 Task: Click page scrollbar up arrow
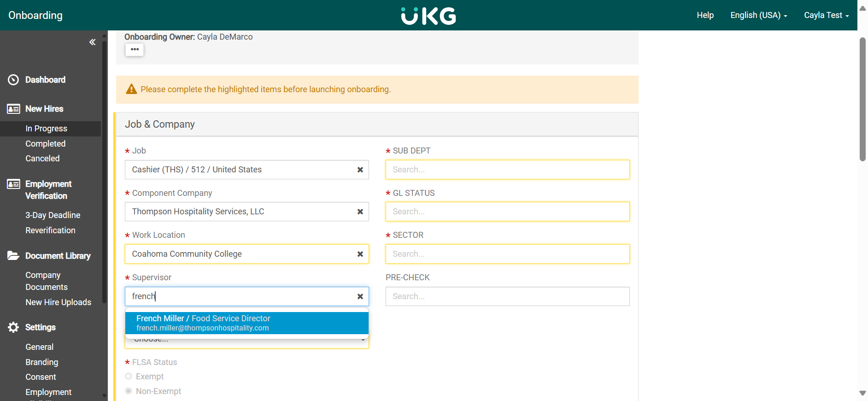pyautogui.click(x=862, y=8)
